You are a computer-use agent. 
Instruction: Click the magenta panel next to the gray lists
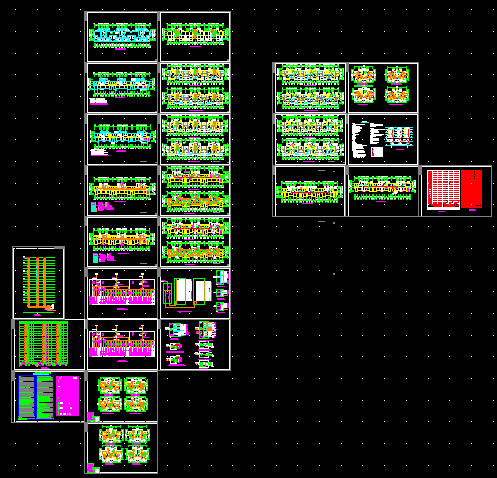pos(68,396)
